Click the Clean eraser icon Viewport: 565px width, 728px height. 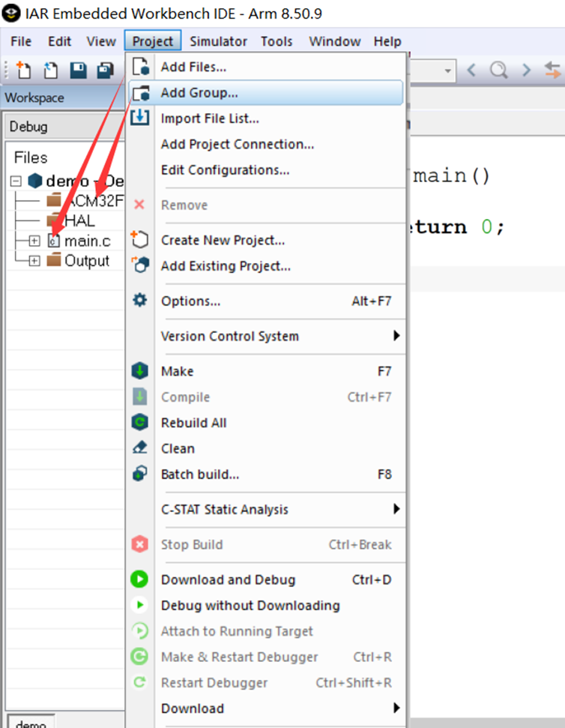coord(140,448)
